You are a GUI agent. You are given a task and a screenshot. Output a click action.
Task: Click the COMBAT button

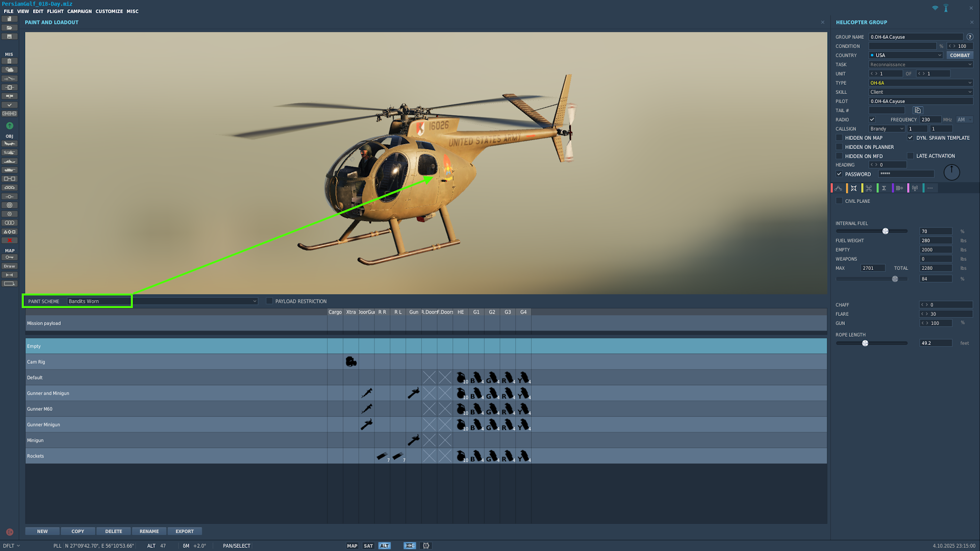point(960,55)
